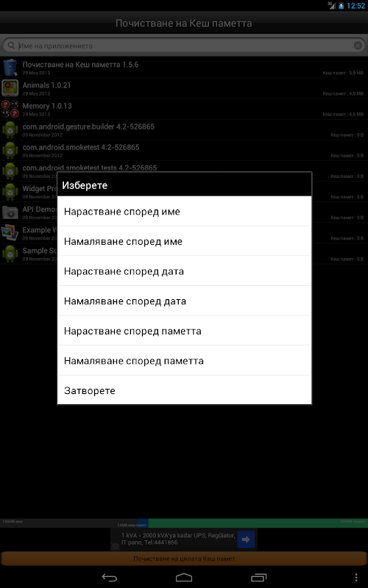Select "Намаляване според паметта" option
This screenshot has width=368, height=588.
coord(185,361)
